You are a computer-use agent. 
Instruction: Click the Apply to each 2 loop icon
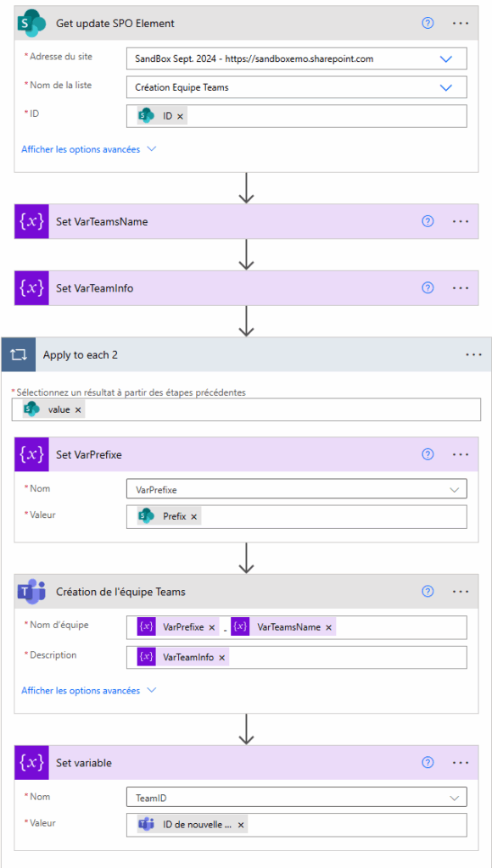point(19,355)
